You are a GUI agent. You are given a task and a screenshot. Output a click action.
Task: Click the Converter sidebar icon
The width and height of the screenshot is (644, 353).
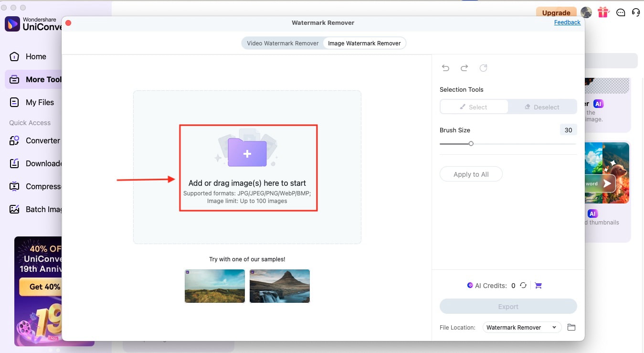[x=14, y=140]
